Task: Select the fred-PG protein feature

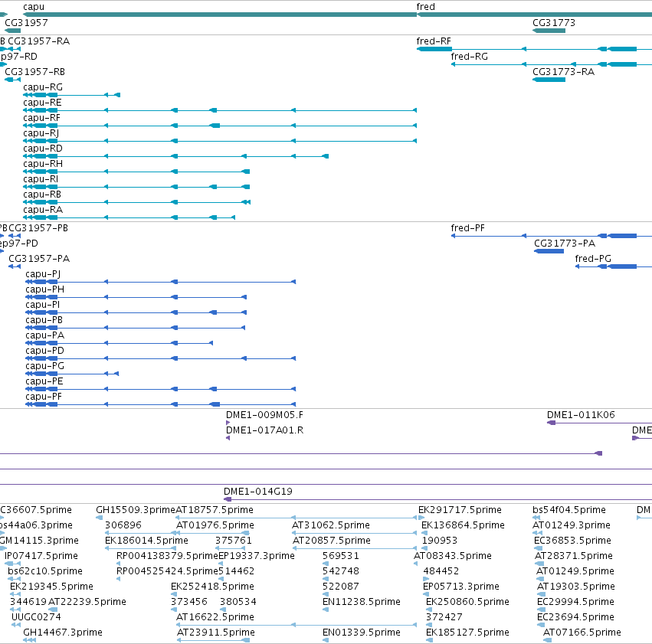Action: pyautogui.click(x=614, y=266)
